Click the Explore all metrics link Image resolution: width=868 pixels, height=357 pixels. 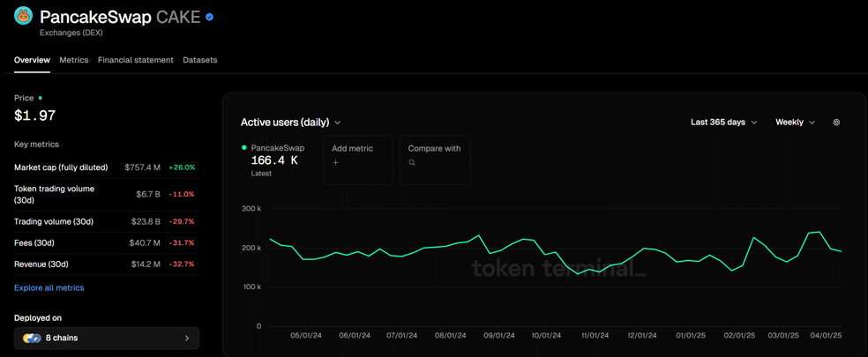coord(49,288)
